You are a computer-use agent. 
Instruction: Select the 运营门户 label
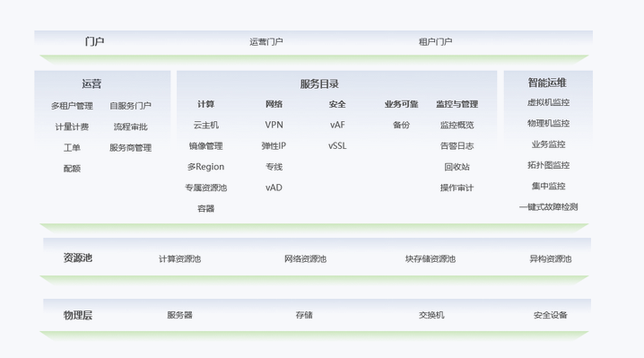point(266,41)
